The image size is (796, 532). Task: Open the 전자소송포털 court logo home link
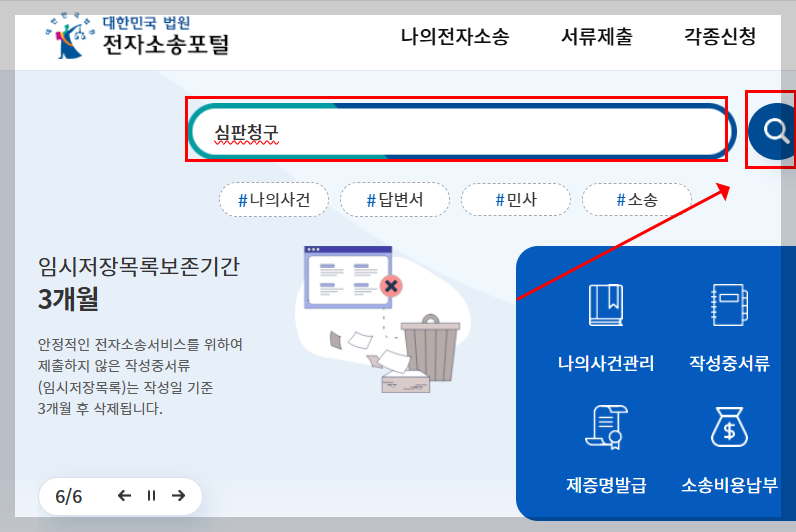point(137,36)
